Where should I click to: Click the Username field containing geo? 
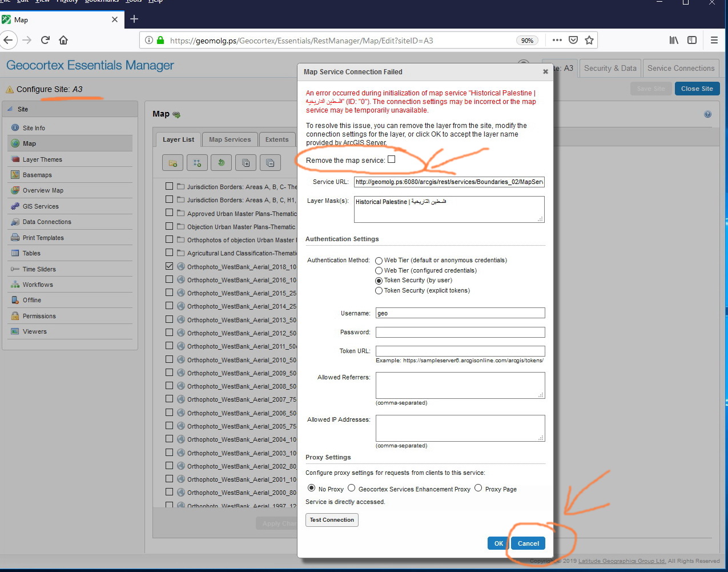point(460,313)
